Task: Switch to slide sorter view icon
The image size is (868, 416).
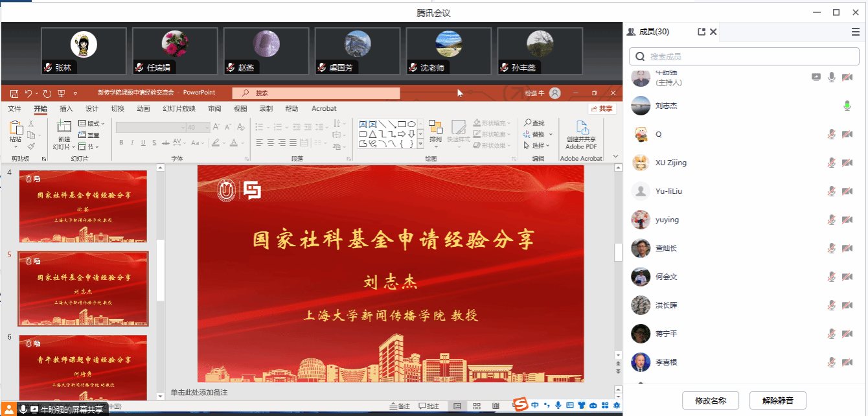Action: pos(476,406)
